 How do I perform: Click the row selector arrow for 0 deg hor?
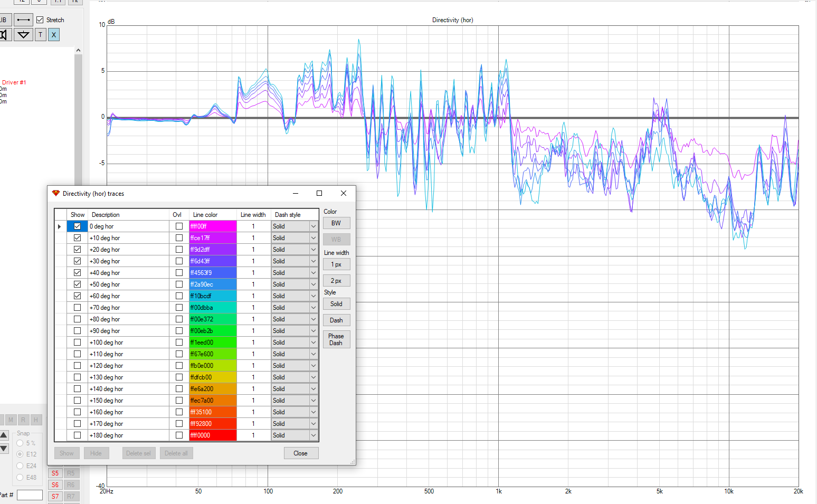pos(60,226)
